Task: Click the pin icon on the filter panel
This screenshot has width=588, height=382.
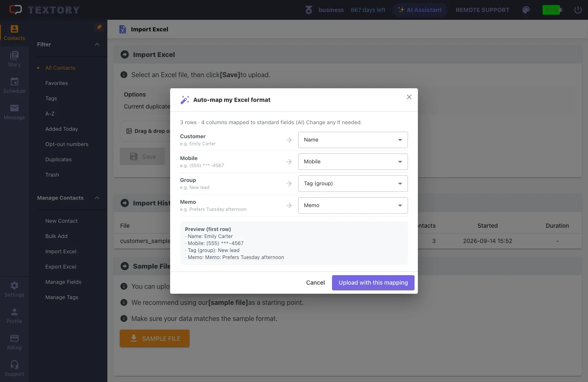Action: tap(99, 27)
